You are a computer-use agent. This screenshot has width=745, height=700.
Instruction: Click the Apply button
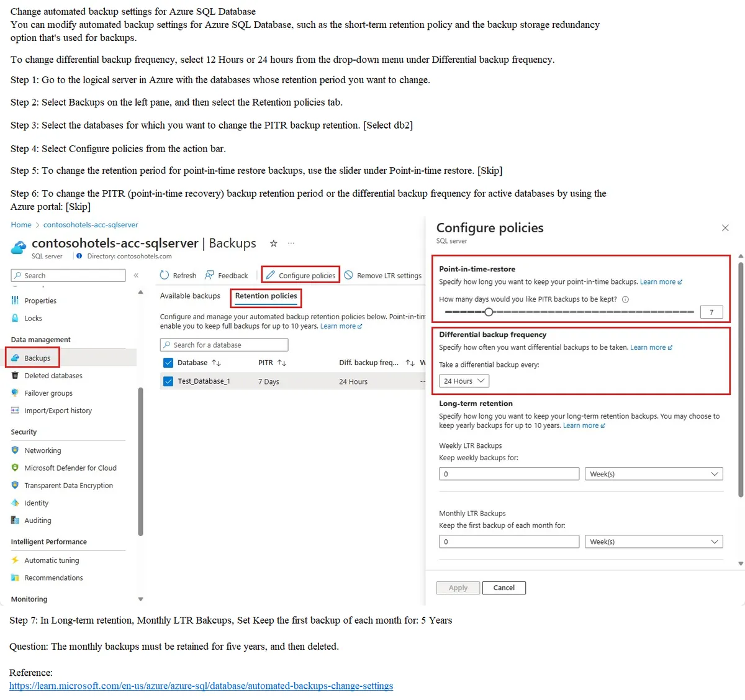(458, 588)
